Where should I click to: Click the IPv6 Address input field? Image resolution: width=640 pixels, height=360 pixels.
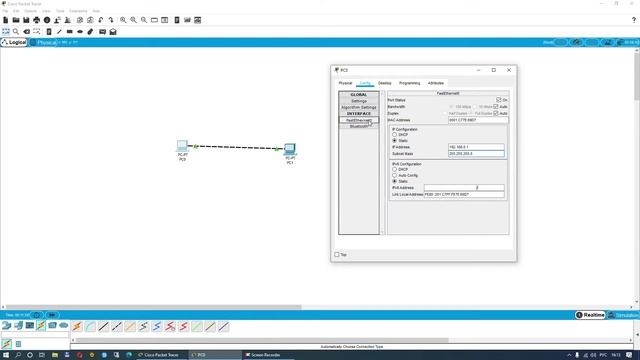pyautogui.click(x=464, y=188)
